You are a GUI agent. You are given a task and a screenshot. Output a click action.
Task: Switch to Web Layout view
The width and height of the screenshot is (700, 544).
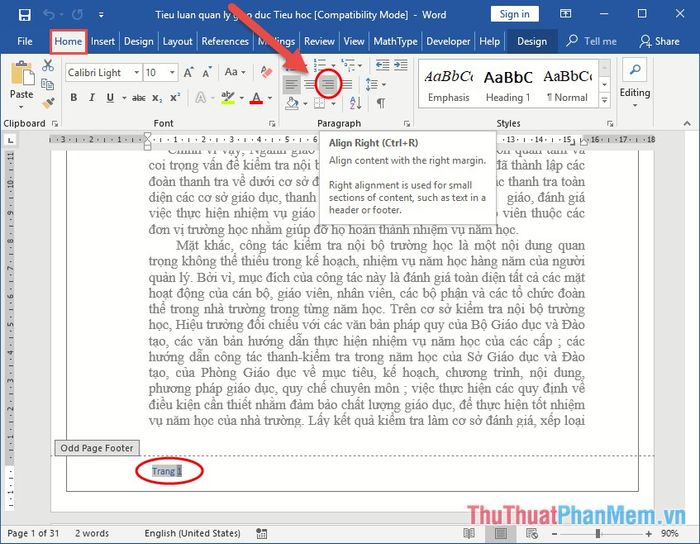click(532, 533)
